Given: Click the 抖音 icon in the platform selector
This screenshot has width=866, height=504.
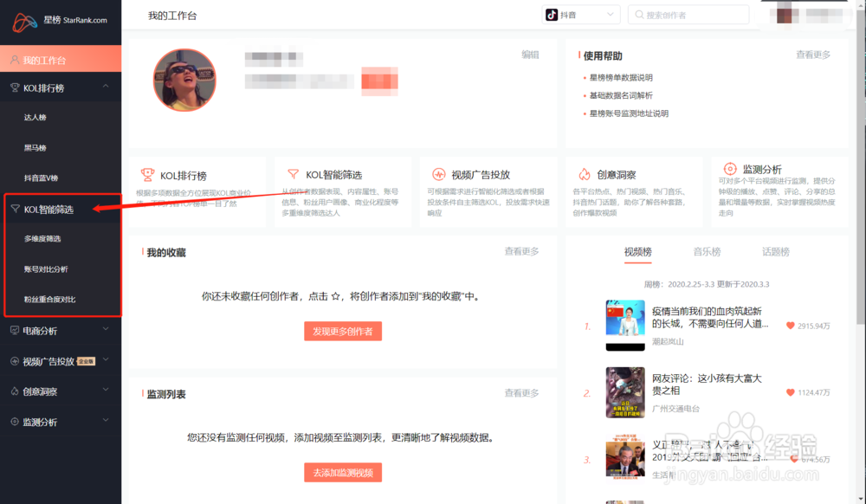Looking at the screenshot, I should pyautogui.click(x=550, y=14).
